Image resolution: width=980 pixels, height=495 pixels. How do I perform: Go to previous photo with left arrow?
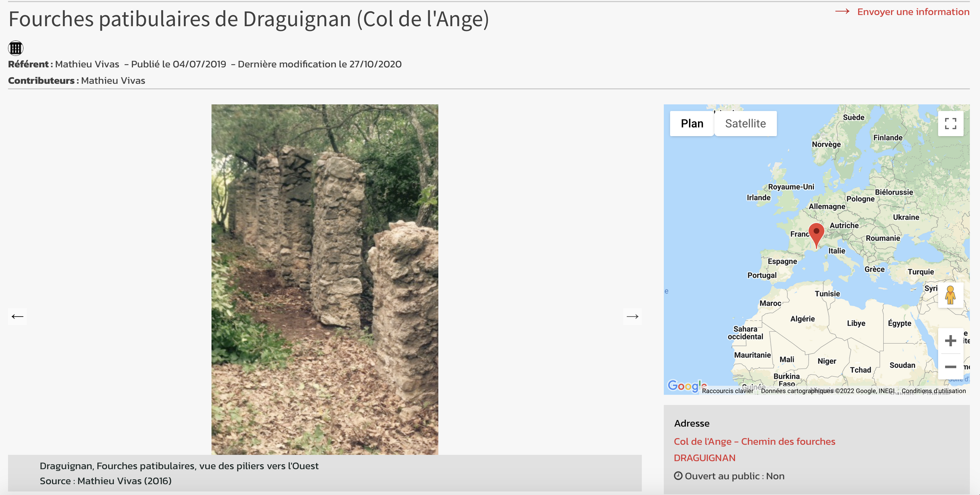pos(17,317)
